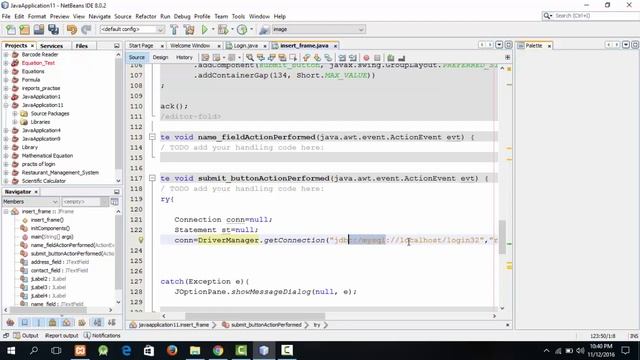Open the Notifications button
This screenshot has width=640, height=360.
(102, 336)
